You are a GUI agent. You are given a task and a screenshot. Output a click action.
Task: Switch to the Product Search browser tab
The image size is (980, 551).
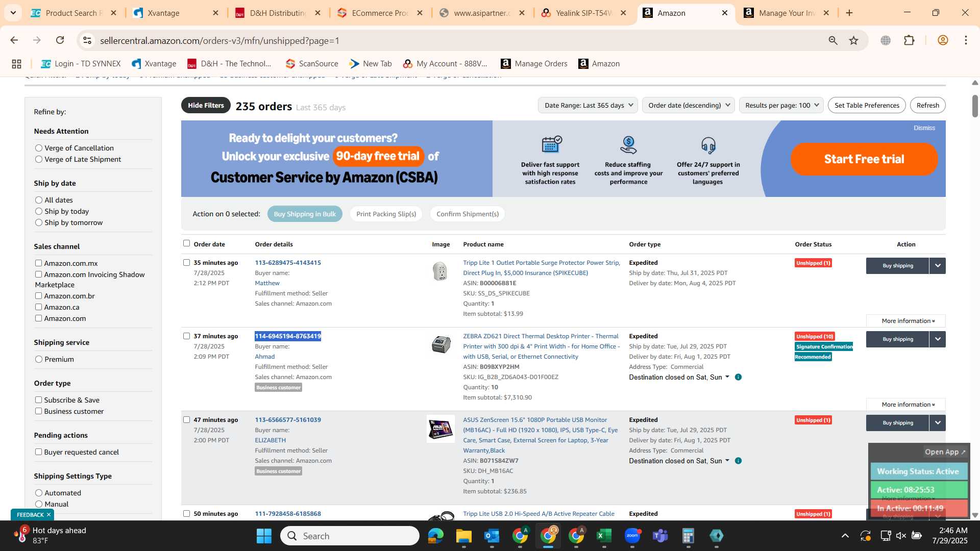tap(73, 13)
